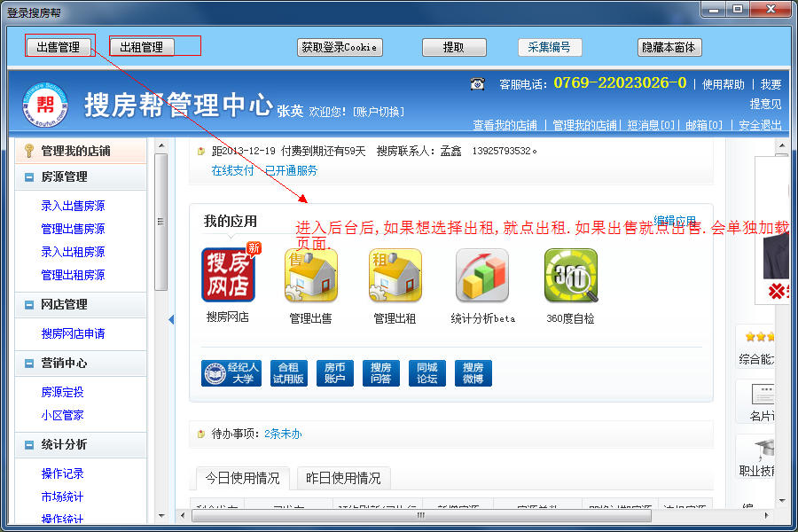The height and width of the screenshot is (532, 798).
Task: Open 管理出售房源 in sidebar
Action: [x=73, y=229]
